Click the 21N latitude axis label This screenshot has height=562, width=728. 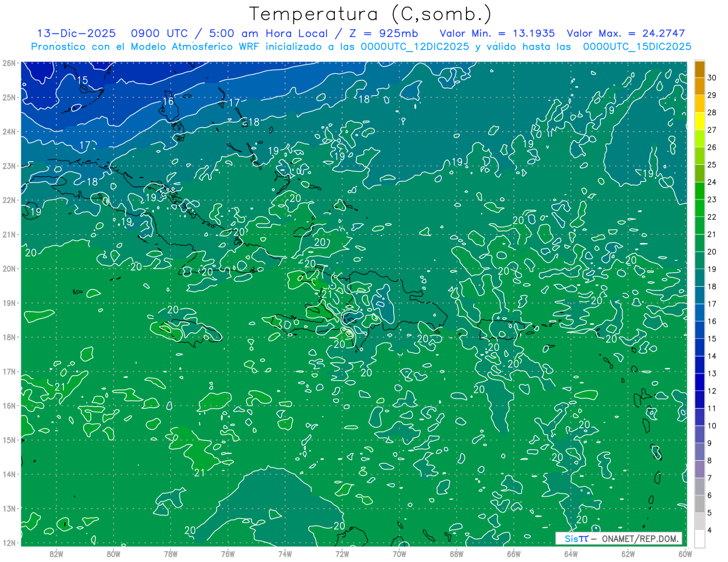[x=8, y=234]
